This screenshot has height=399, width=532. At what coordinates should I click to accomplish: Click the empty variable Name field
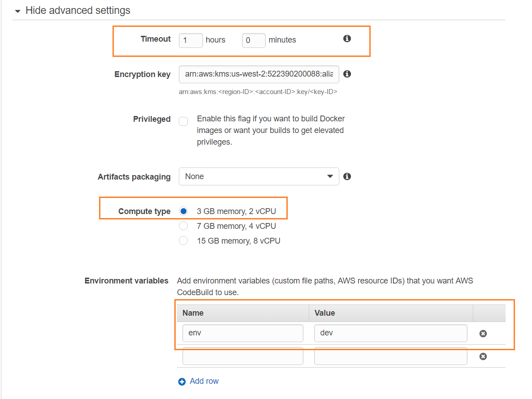[242, 356]
